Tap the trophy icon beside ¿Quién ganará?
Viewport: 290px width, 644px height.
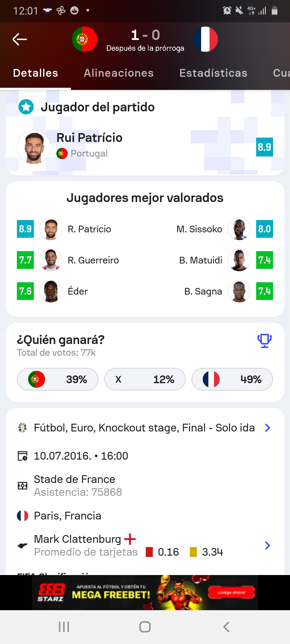(264, 341)
